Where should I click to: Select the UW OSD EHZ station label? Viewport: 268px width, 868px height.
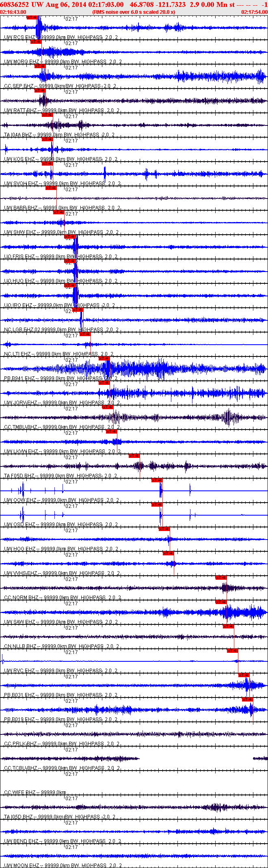point(20,525)
